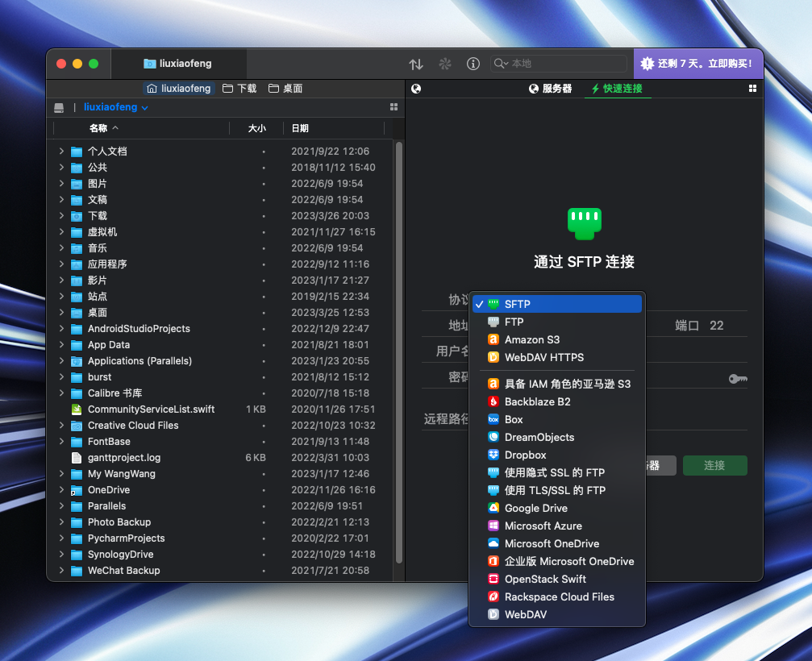Select the FontBase folder row

pos(220,442)
